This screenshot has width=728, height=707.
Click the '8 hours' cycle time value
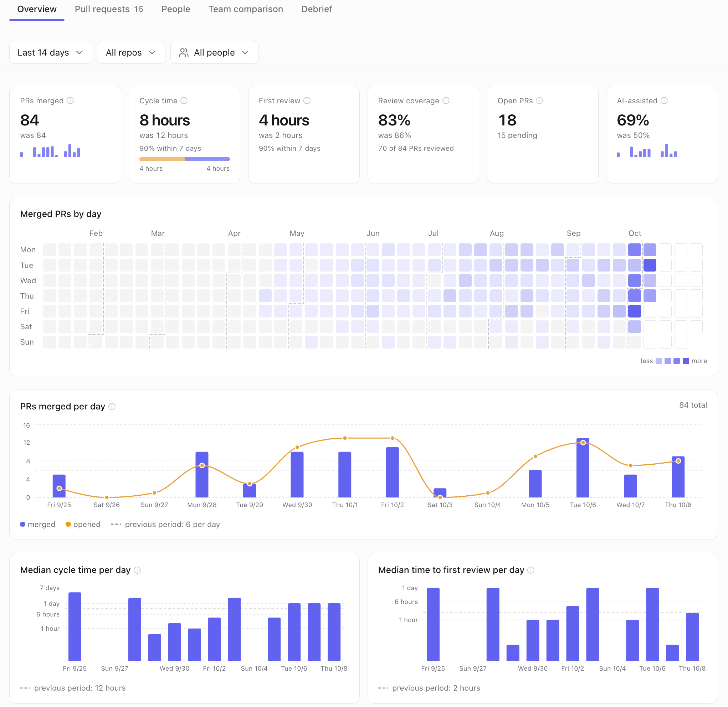click(x=165, y=120)
